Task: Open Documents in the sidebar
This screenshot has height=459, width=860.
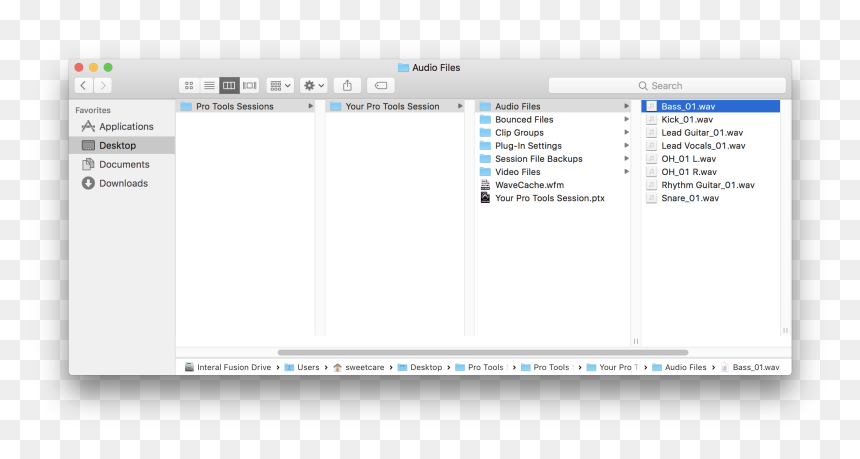Action: click(x=122, y=165)
